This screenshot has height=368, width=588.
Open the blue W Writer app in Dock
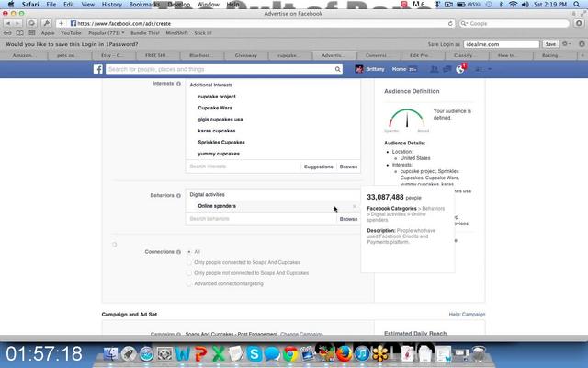tap(183, 353)
